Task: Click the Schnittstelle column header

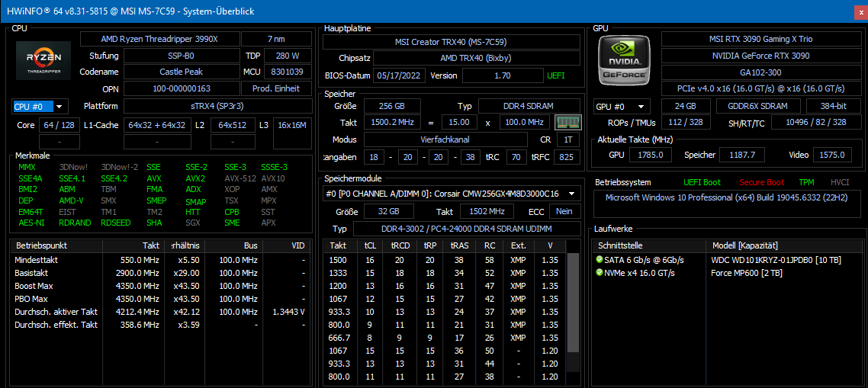Action: [x=649, y=245]
